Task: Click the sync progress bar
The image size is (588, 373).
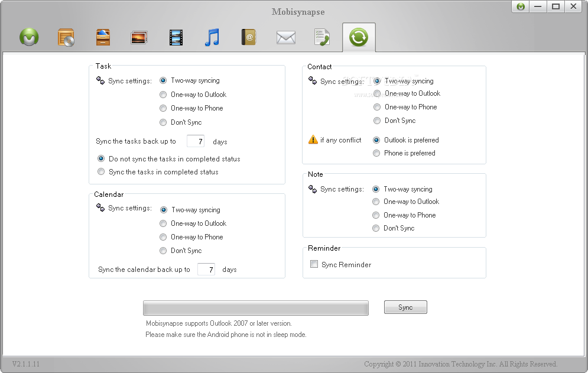Action: (x=256, y=308)
